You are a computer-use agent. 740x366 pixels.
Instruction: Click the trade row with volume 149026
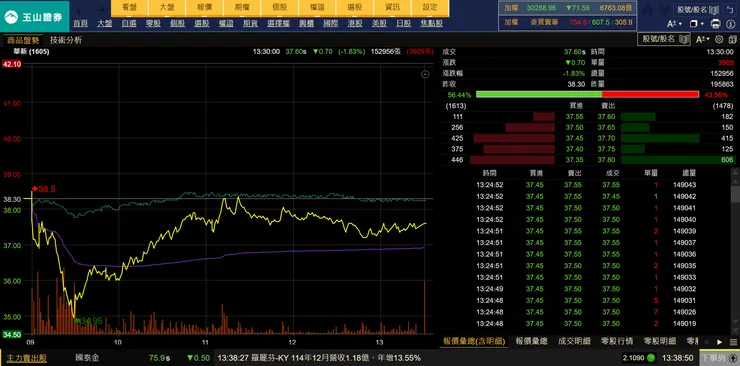(x=586, y=312)
